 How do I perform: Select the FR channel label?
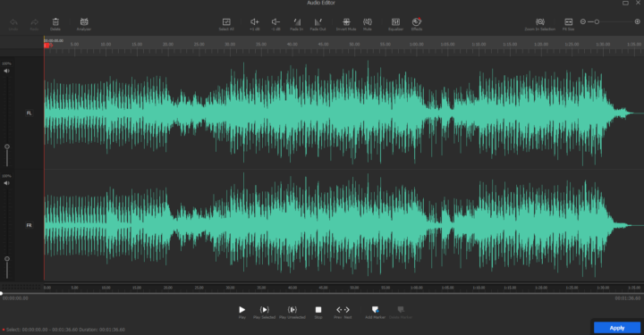point(29,225)
